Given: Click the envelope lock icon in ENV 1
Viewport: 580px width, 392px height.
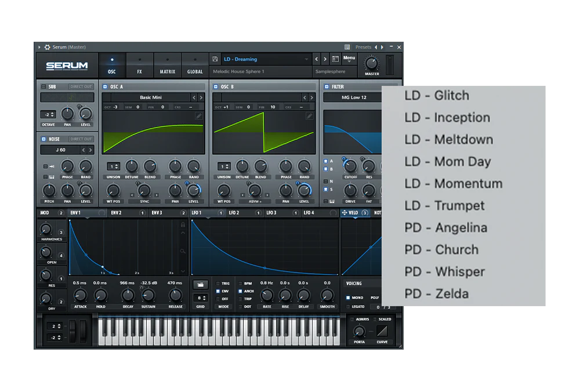Looking at the screenshot, I should [183, 224].
